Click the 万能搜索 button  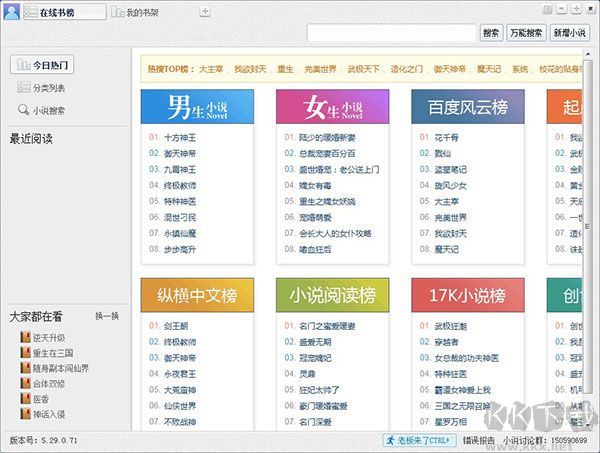(526, 33)
